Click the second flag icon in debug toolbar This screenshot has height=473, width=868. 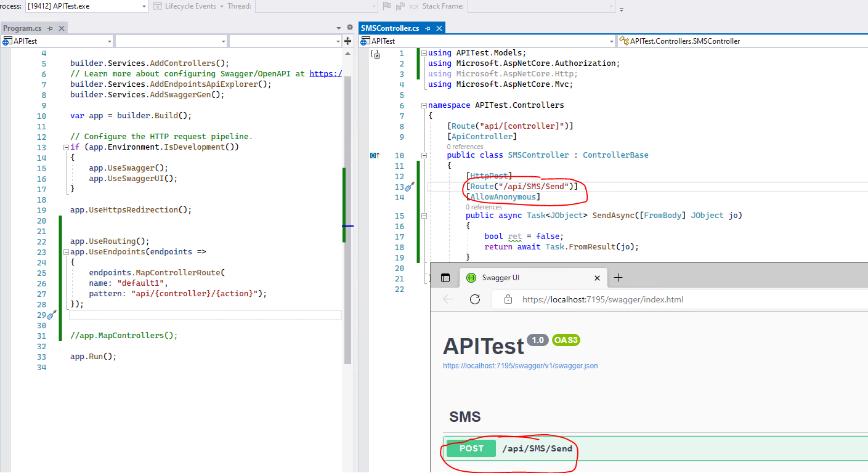(400, 6)
